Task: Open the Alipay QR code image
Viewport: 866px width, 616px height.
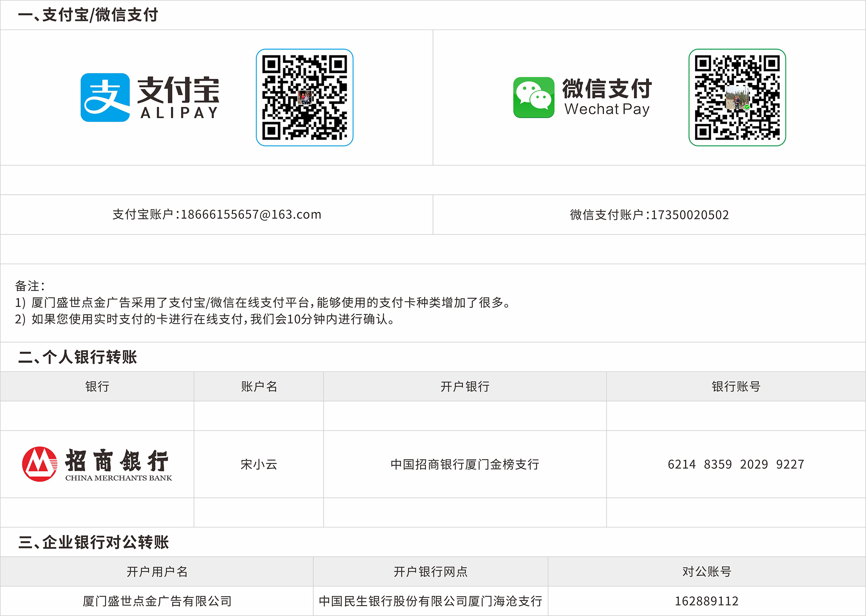Action: pyautogui.click(x=305, y=98)
